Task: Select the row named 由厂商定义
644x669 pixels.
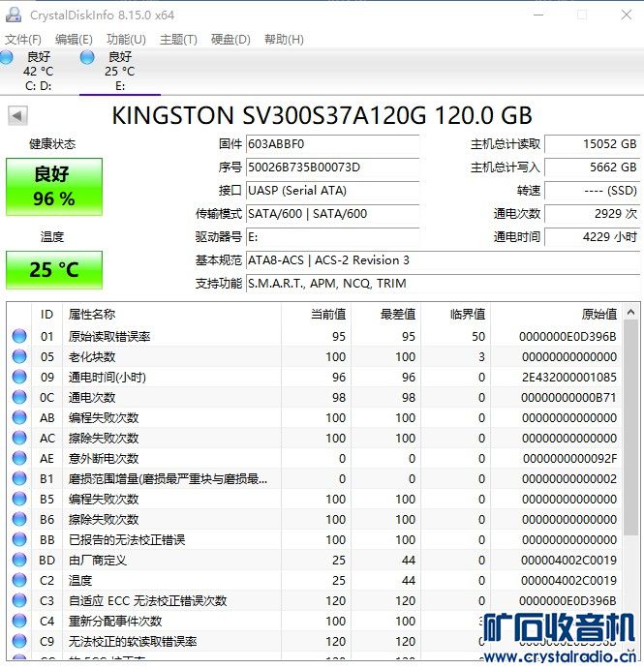Action: (x=315, y=560)
